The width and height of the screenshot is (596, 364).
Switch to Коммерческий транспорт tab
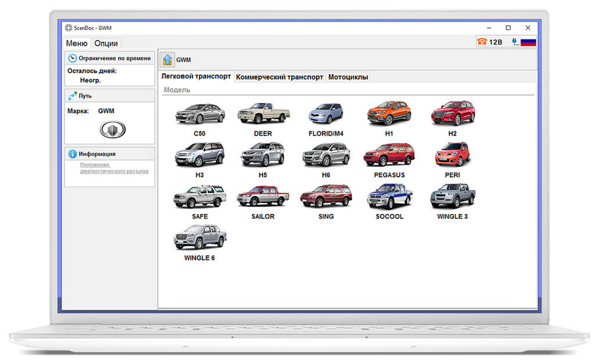pyautogui.click(x=279, y=77)
